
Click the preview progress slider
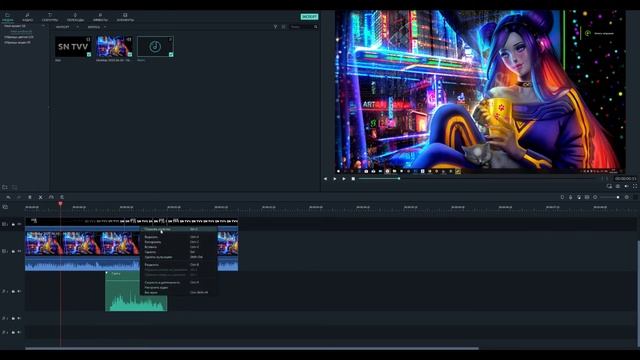click(x=478, y=179)
